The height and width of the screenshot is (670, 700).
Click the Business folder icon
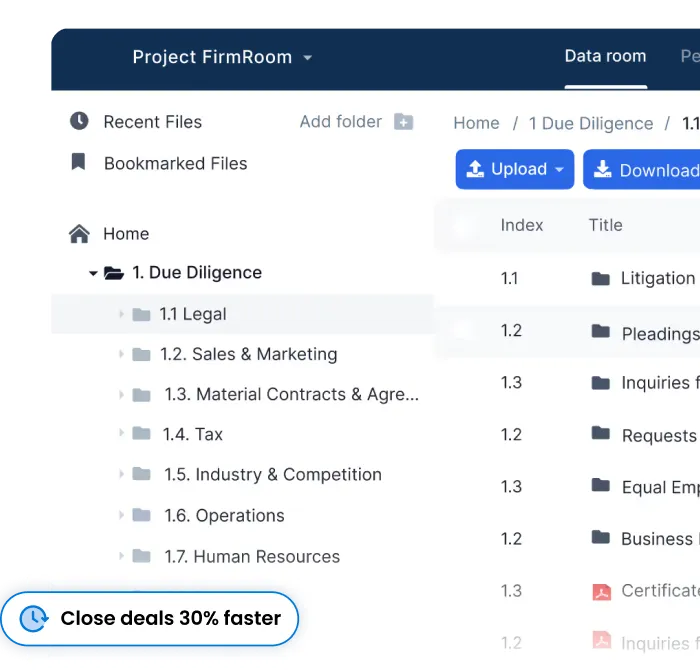click(x=600, y=537)
